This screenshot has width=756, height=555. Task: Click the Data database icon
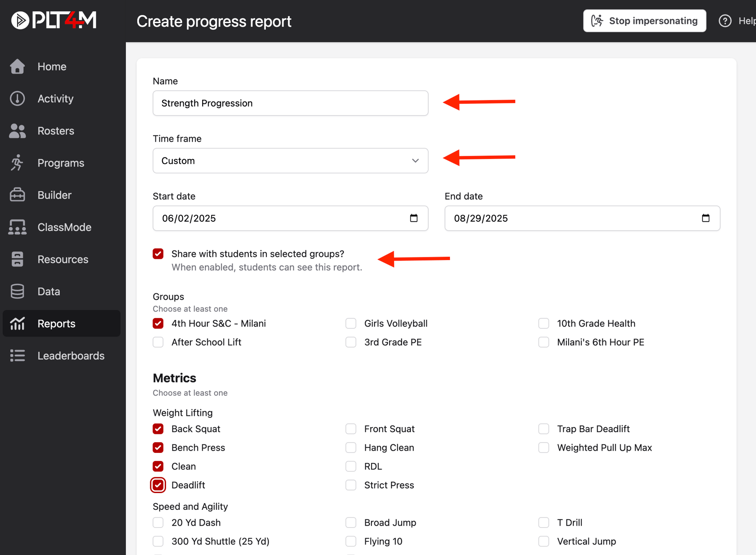click(x=18, y=291)
